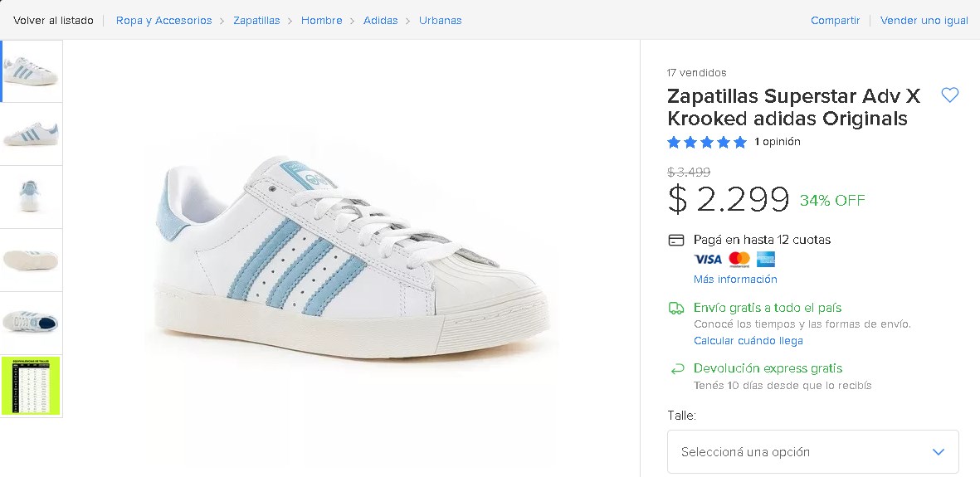Viewport: 980px width, 477px height.
Task: Select the back heel view thumbnail
Action: (31, 197)
